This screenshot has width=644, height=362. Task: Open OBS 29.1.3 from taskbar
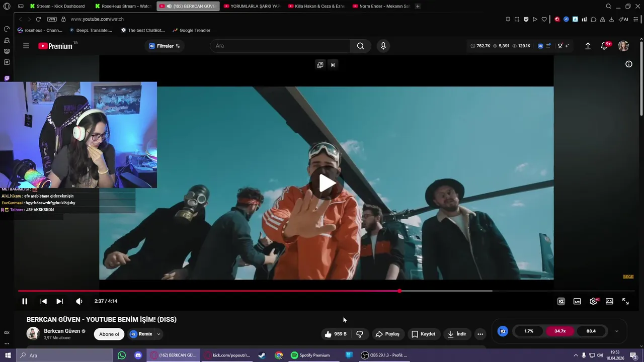coord(384,355)
